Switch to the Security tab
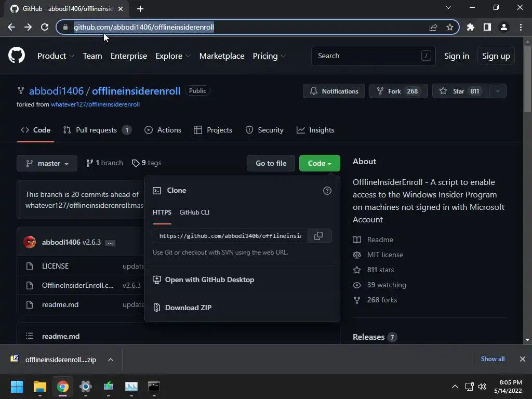Viewport: 532px width, 399px height. pos(264,130)
